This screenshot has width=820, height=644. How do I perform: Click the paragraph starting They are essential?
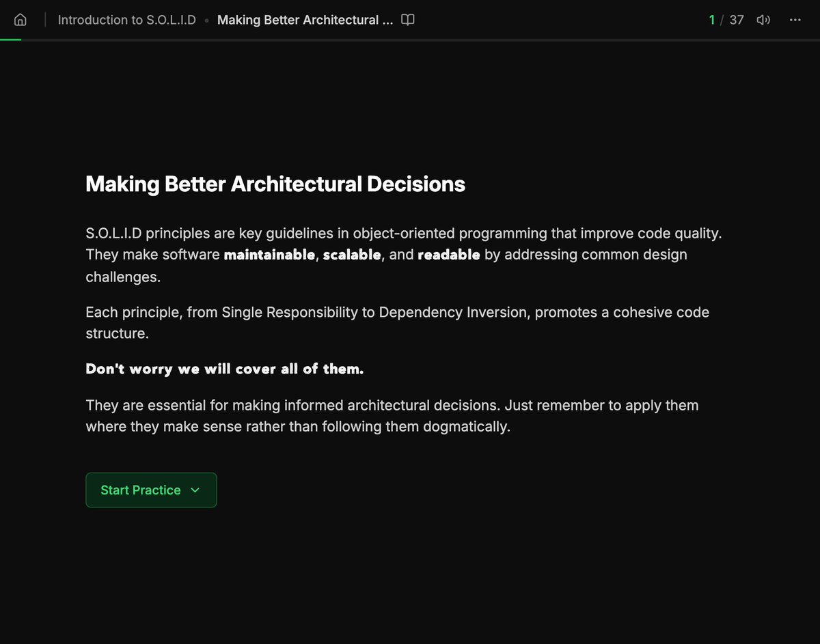[x=392, y=416]
